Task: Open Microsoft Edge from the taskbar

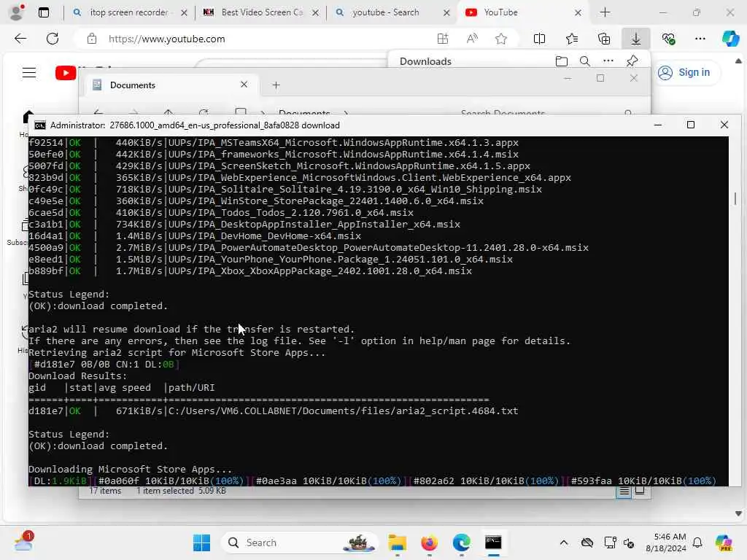Action: click(x=461, y=542)
